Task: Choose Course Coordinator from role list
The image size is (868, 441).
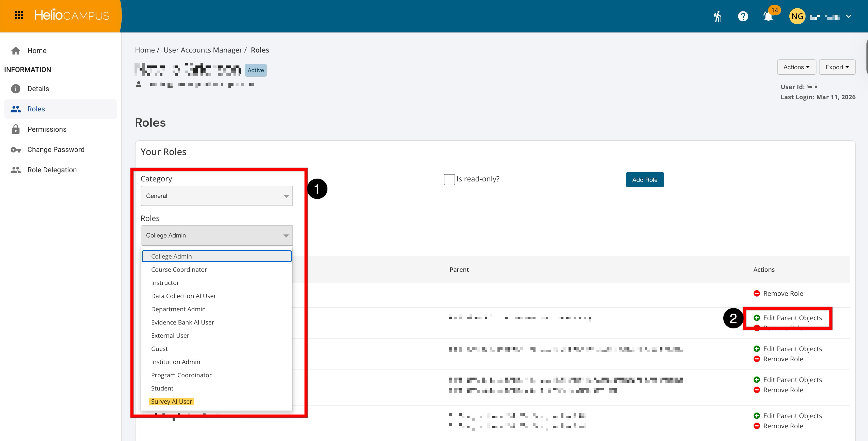Action: pyautogui.click(x=179, y=269)
